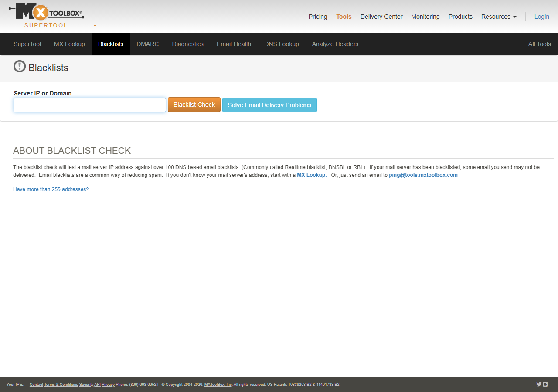Open Delivery Center page
The width and height of the screenshot is (558, 392).
[x=381, y=17]
